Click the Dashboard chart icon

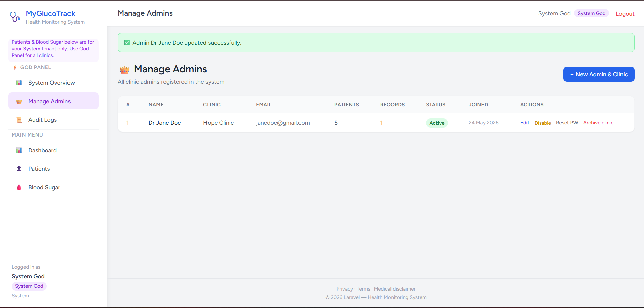(19, 150)
